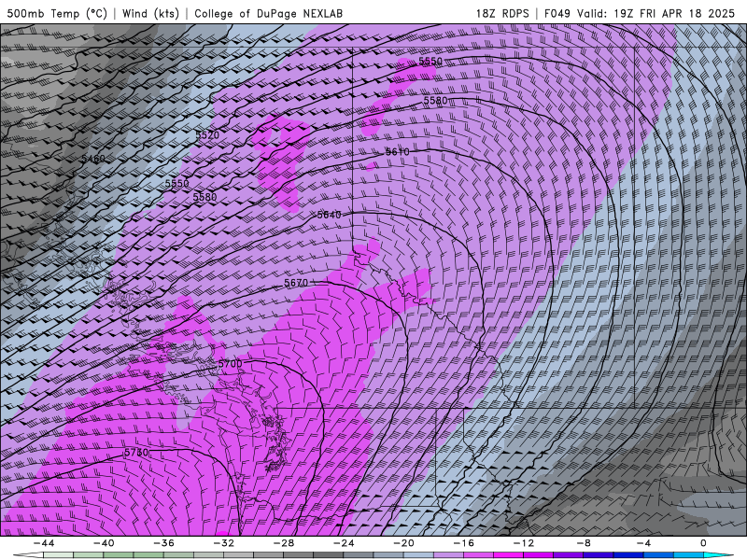Click the "19Z FRI APR 18 2025" valid time
This screenshot has width=747, height=560.
[674, 13]
